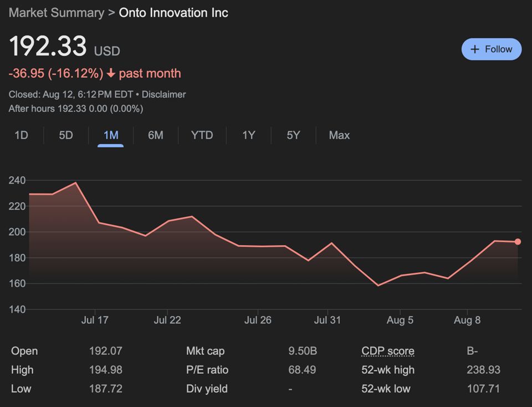Click the P/E ratio value 68.49

[x=303, y=370]
